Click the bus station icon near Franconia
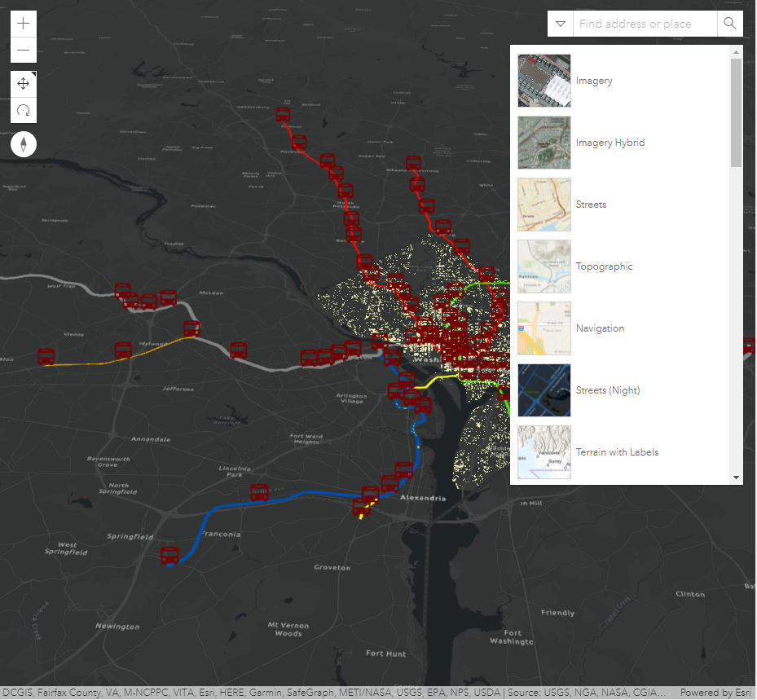The height and width of the screenshot is (700, 757). tap(259, 493)
